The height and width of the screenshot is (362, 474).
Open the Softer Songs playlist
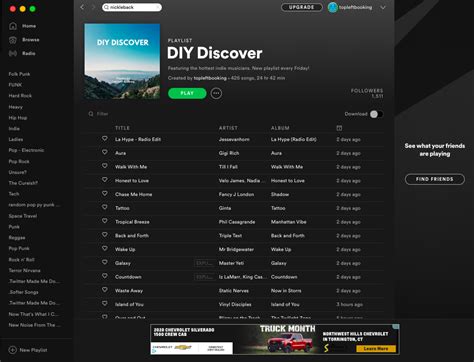tap(24, 292)
